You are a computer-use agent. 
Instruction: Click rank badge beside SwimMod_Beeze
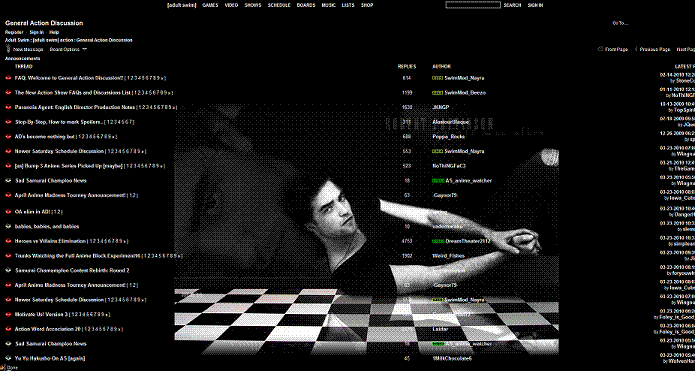437,93
